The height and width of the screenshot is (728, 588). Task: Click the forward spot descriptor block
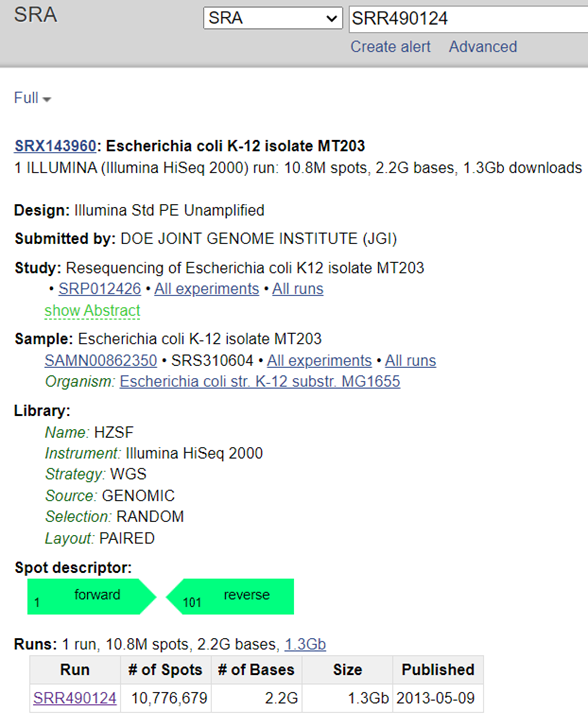point(91,597)
